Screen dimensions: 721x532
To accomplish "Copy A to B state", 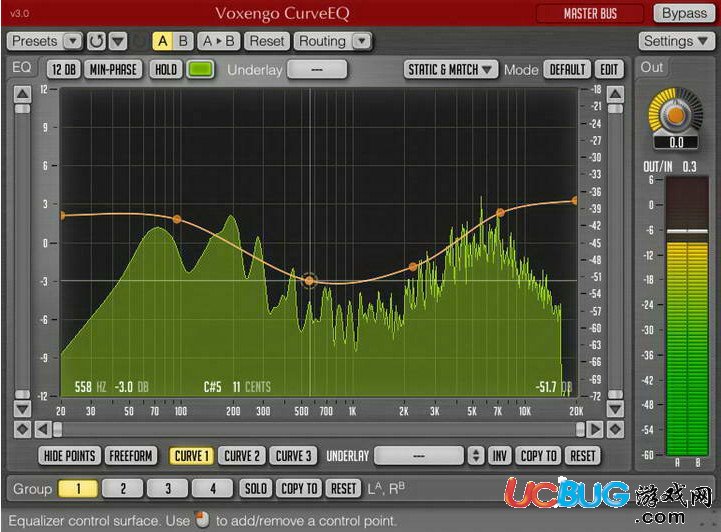I will pos(219,41).
